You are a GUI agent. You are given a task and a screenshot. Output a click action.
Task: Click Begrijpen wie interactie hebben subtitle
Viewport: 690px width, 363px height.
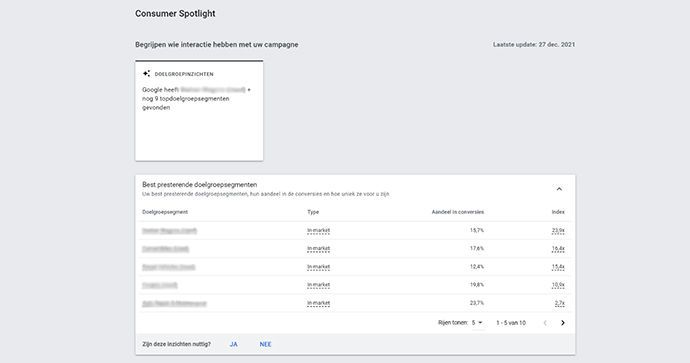[217, 44]
